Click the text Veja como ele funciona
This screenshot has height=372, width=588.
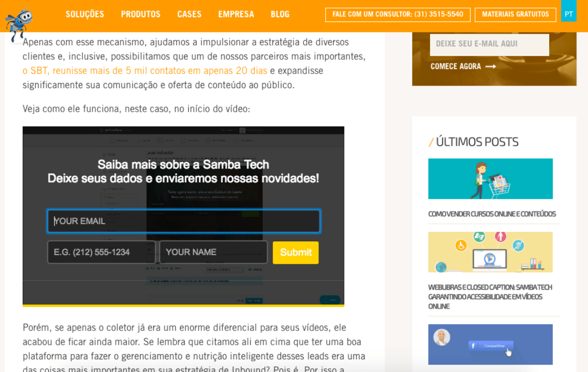(x=72, y=109)
